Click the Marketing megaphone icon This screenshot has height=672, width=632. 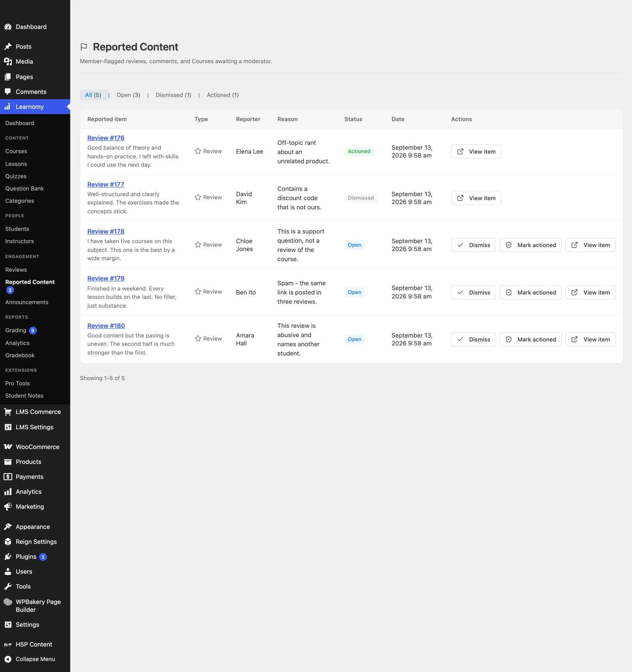(8, 507)
